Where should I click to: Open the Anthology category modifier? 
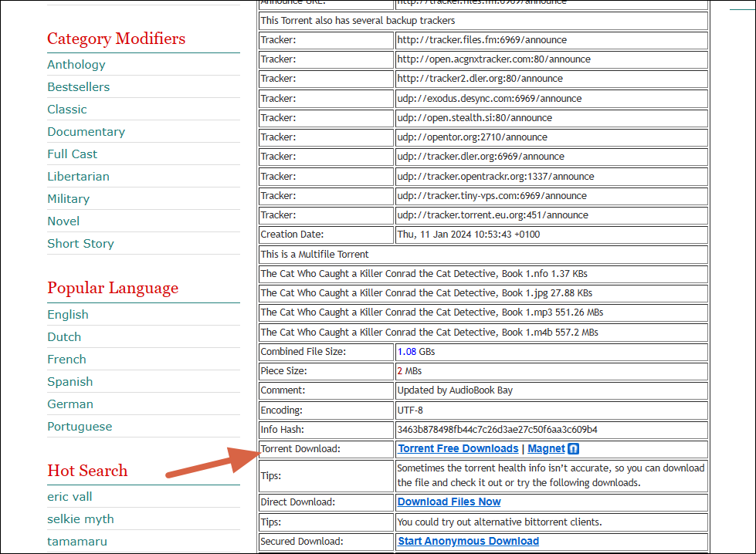point(76,65)
